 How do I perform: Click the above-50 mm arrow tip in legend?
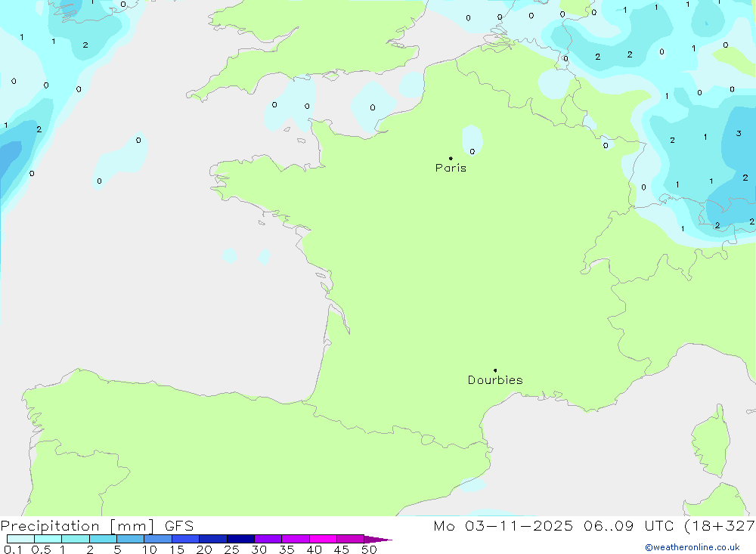click(x=378, y=540)
